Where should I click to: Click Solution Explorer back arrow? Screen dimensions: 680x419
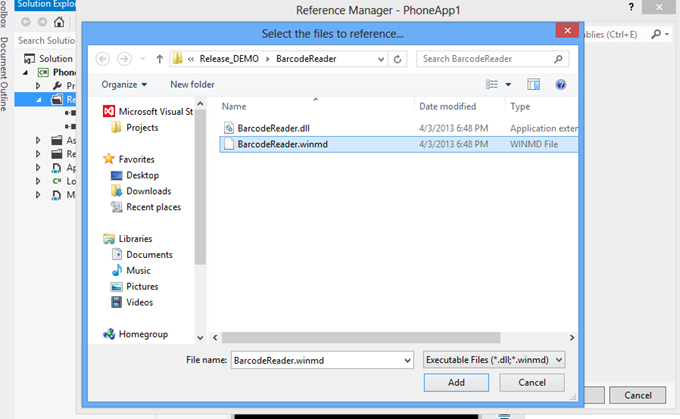(x=26, y=22)
